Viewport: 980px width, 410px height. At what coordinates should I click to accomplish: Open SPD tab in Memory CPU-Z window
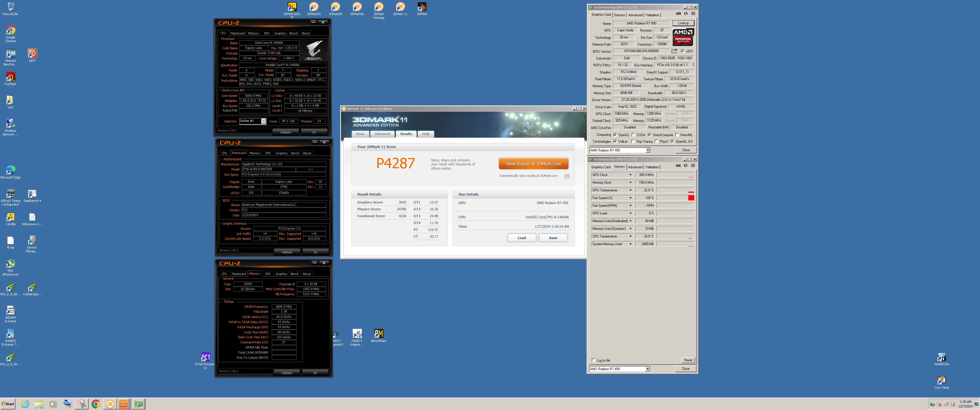[x=268, y=274]
